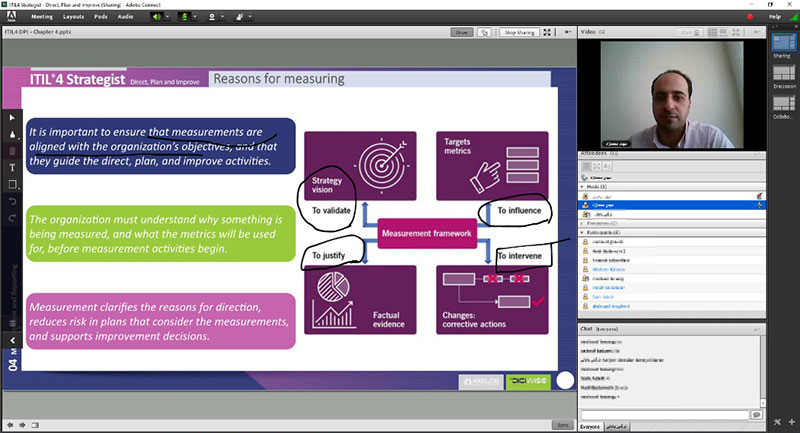800x433 pixels.
Task: Expand status options dropdown arrow
Action: coord(249,16)
